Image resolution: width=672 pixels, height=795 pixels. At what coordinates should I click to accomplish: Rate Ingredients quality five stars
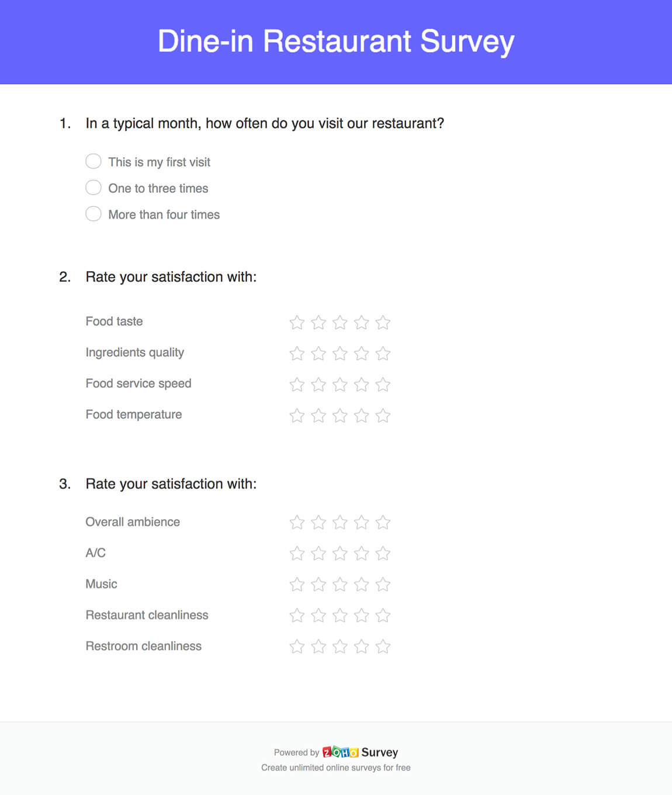pyautogui.click(x=383, y=353)
